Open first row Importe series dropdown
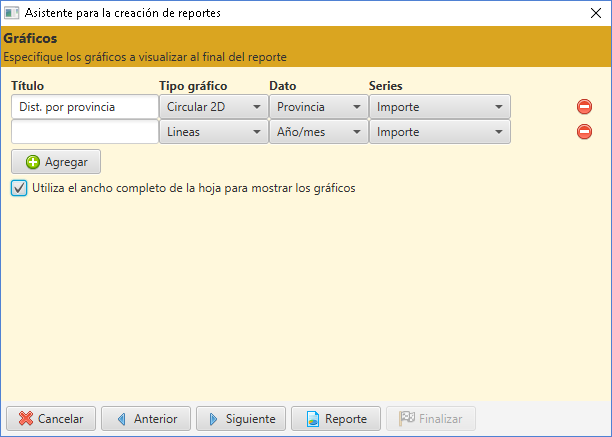Screen dimensions: 612x437 point(440,107)
